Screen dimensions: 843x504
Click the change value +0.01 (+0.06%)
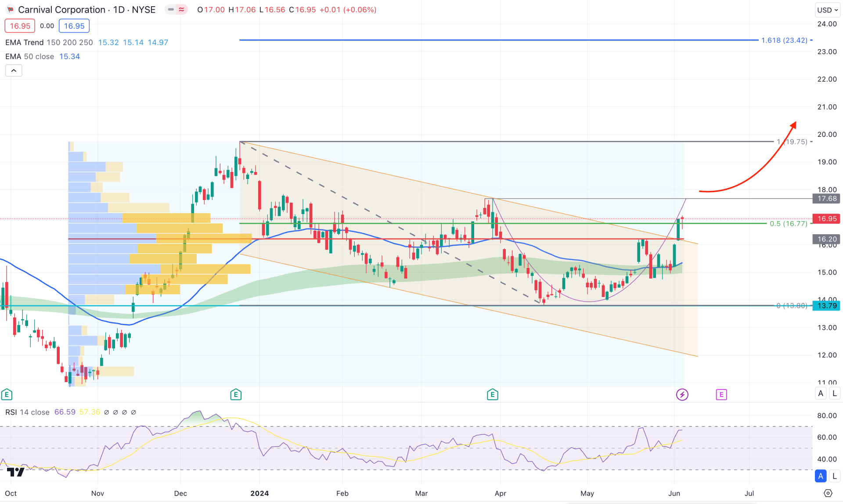pyautogui.click(x=348, y=10)
